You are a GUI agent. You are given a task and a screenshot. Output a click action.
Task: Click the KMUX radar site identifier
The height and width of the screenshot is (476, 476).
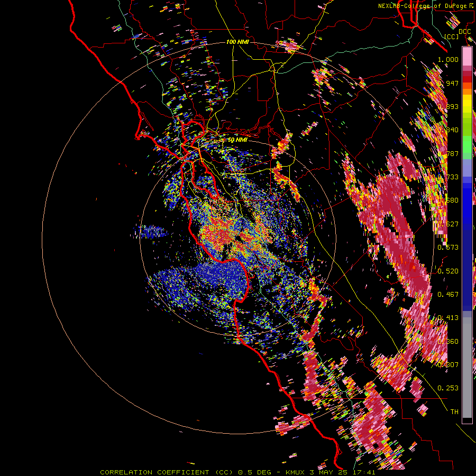coord(296,472)
